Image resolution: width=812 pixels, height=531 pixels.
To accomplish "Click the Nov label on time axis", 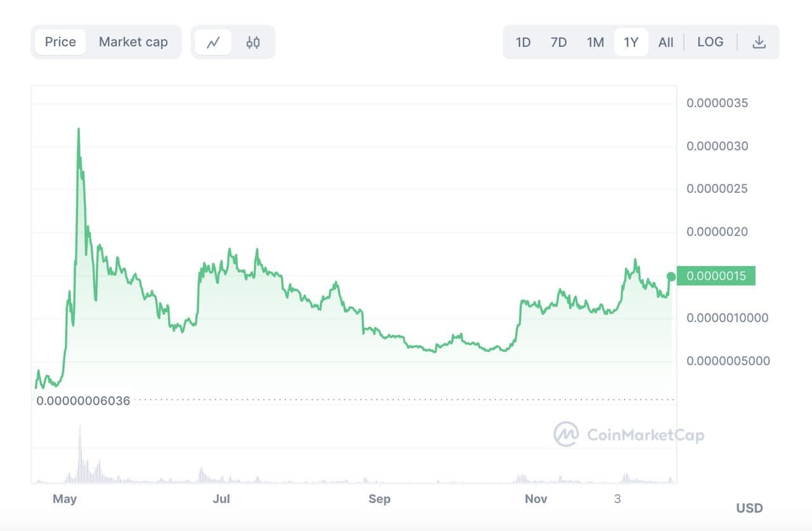I will coord(536,499).
